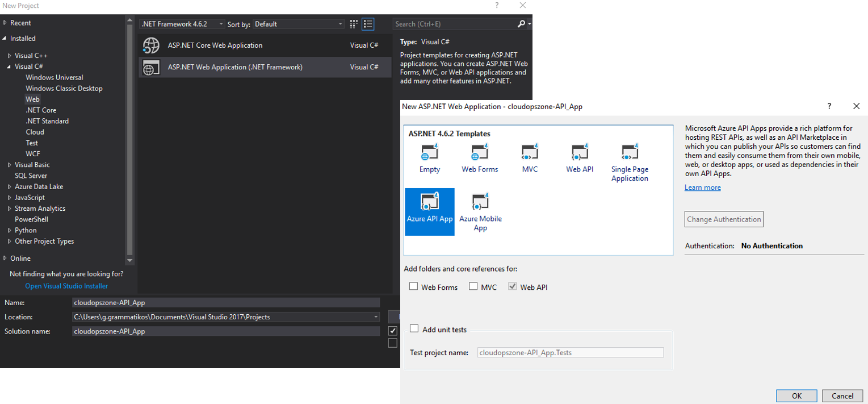Viewport: 868px width, 404px height.
Task: Expand the JavaScript node
Action: tap(10, 198)
